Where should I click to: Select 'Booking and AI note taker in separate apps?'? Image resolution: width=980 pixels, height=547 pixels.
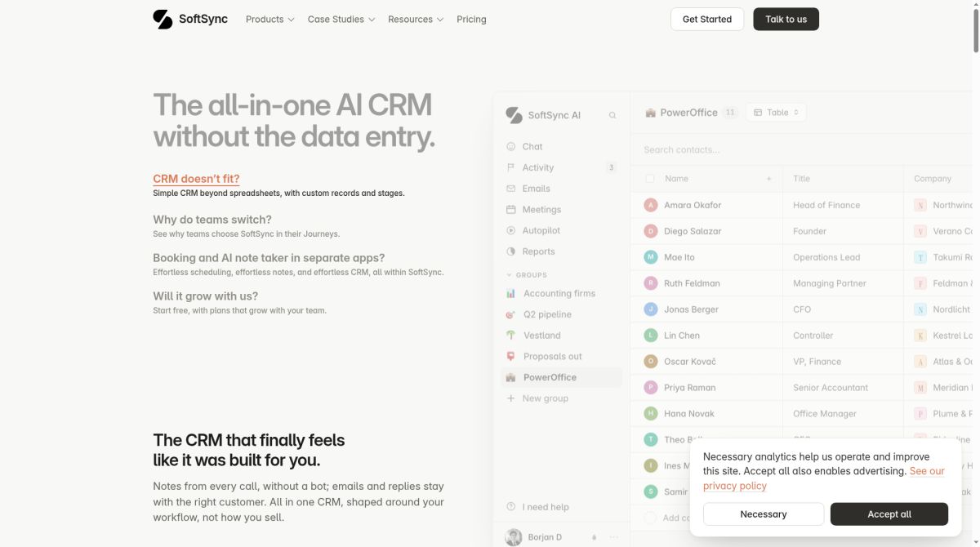pyautogui.click(x=269, y=258)
